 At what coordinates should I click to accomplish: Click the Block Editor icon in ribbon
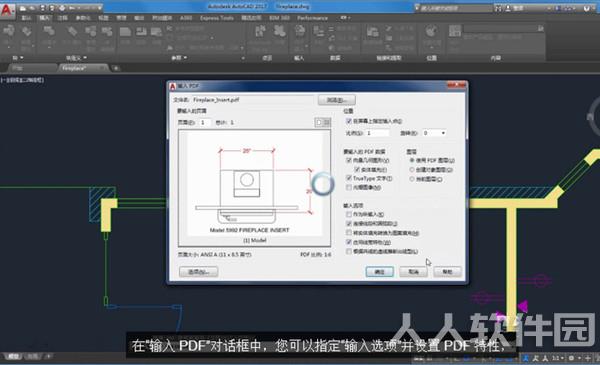pos(108,32)
